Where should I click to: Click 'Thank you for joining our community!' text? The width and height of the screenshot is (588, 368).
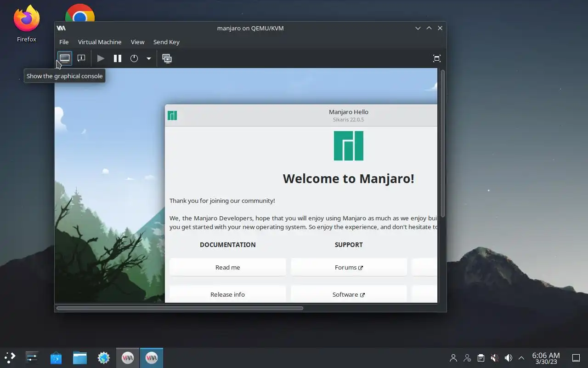tap(222, 201)
